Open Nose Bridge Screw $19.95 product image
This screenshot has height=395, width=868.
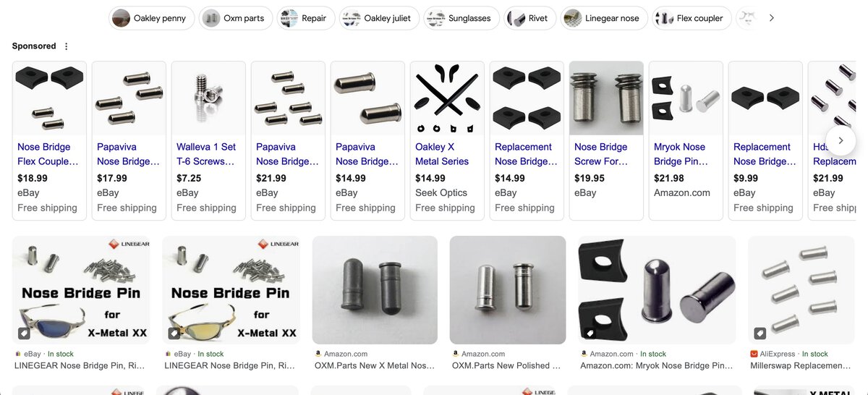click(x=606, y=98)
